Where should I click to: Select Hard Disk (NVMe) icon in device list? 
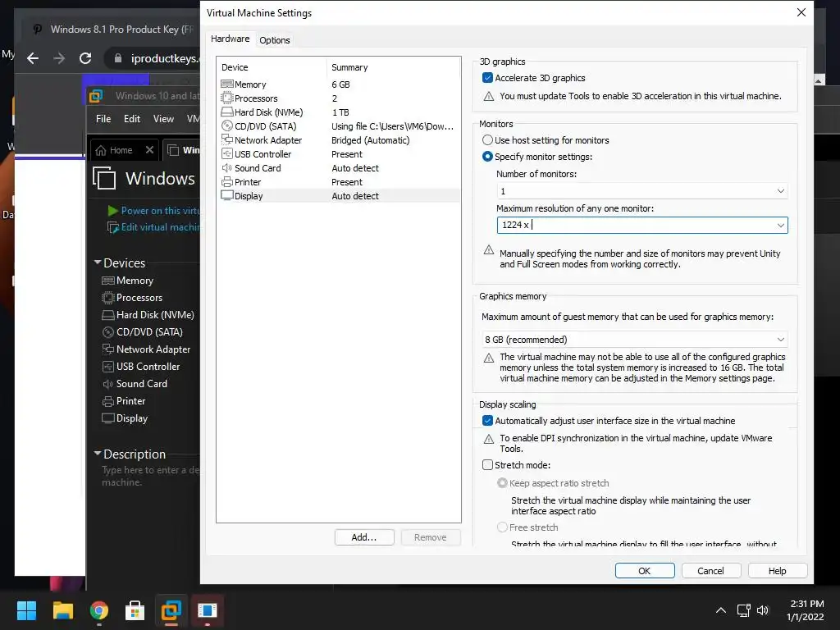pyautogui.click(x=227, y=112)
